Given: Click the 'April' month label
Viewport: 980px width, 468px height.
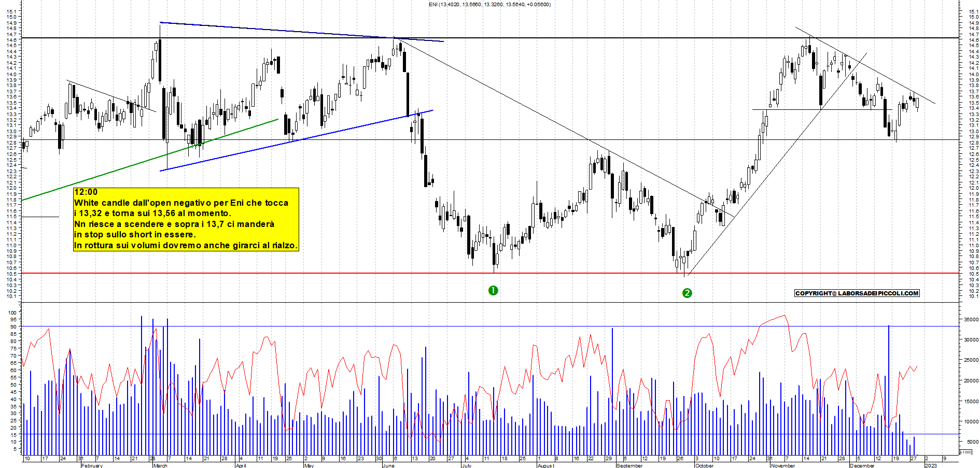Looking at the screenshot, I should (x=241, y=465).
